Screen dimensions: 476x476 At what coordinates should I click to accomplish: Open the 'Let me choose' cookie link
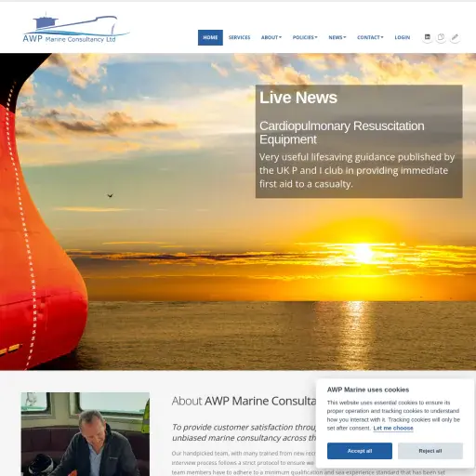pyautogui.click(x=393, y=428)
